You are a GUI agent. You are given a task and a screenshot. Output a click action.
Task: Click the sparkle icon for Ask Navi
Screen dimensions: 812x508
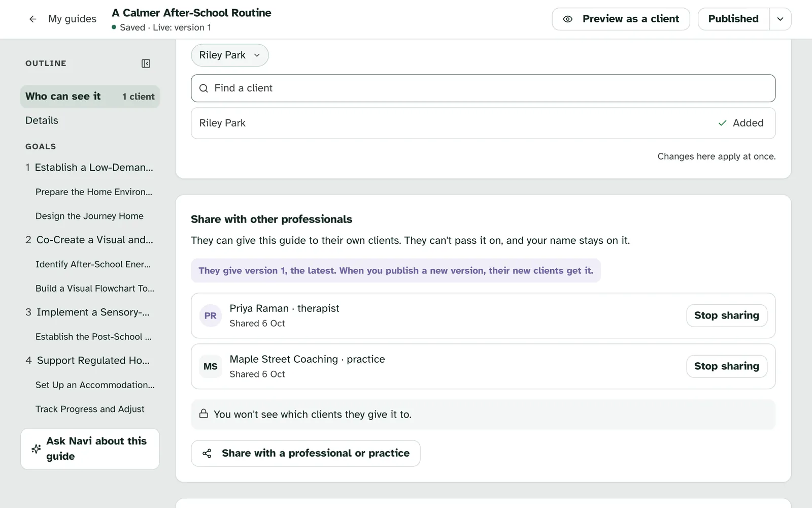36,449
